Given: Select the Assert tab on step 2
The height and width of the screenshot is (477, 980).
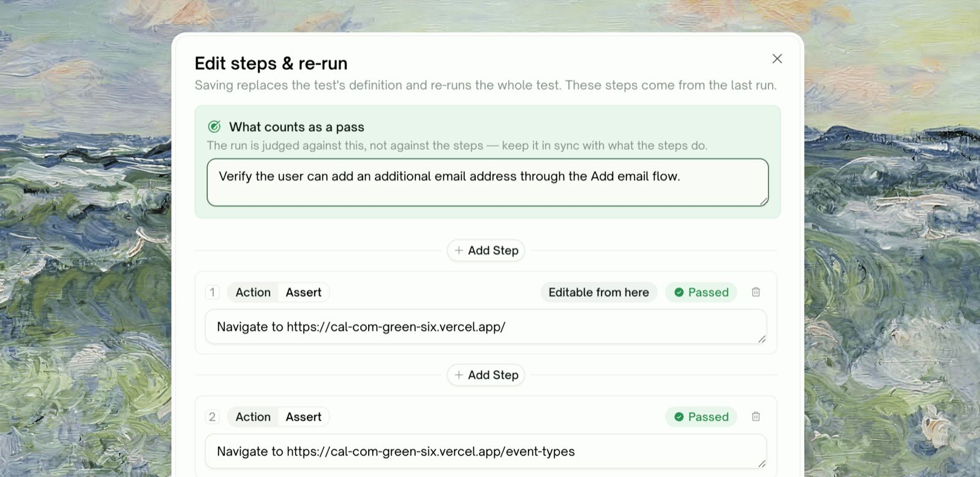Looking at the screenshot, I should 304,417.
